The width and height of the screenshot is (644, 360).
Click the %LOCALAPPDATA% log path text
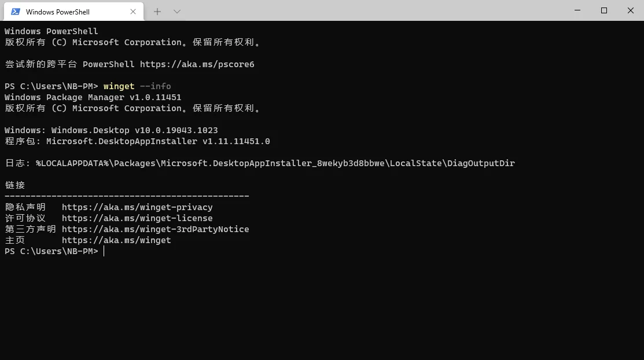click(275, 163)
